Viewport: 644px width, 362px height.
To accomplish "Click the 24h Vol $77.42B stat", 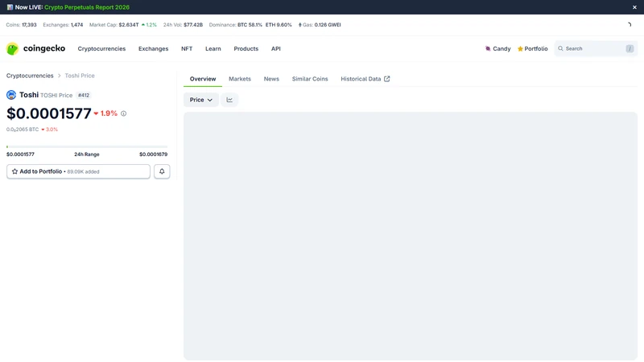I will click(183, 25).
